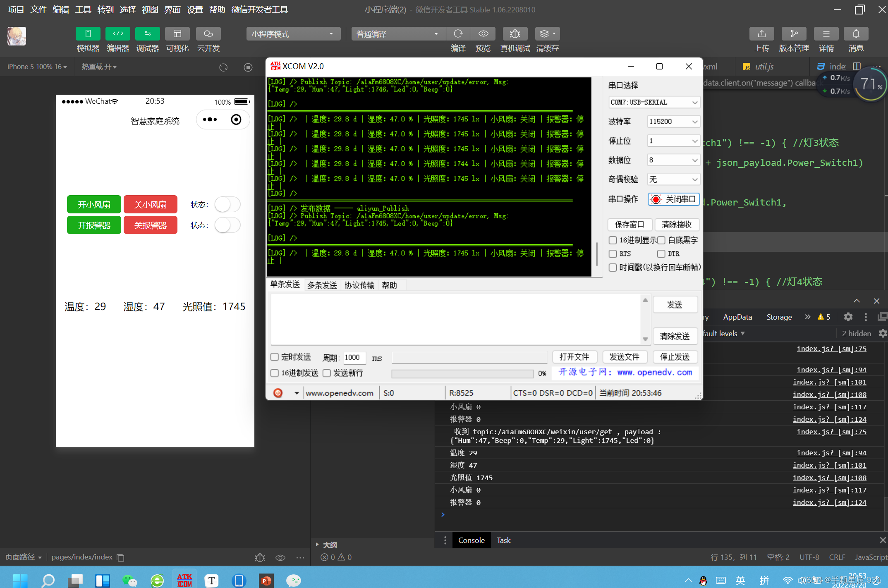
Task: Enable timed send checkbox
Action: tap(275, 357)
